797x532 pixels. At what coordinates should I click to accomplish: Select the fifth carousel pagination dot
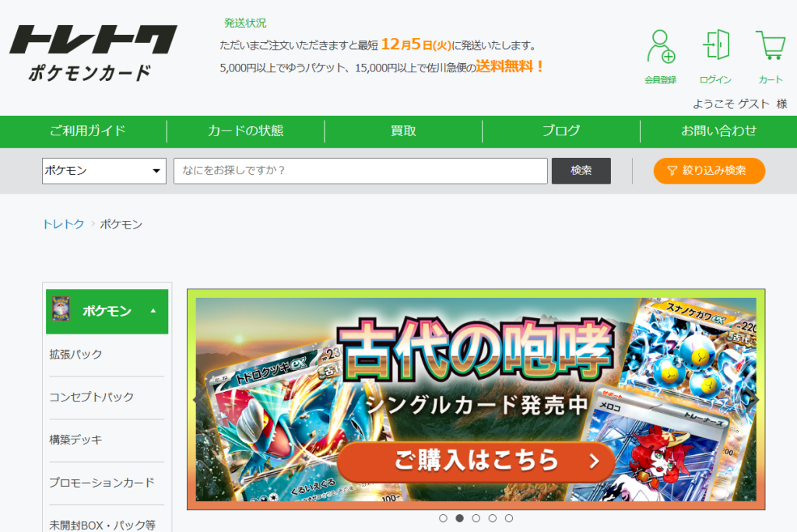[508, 518]
